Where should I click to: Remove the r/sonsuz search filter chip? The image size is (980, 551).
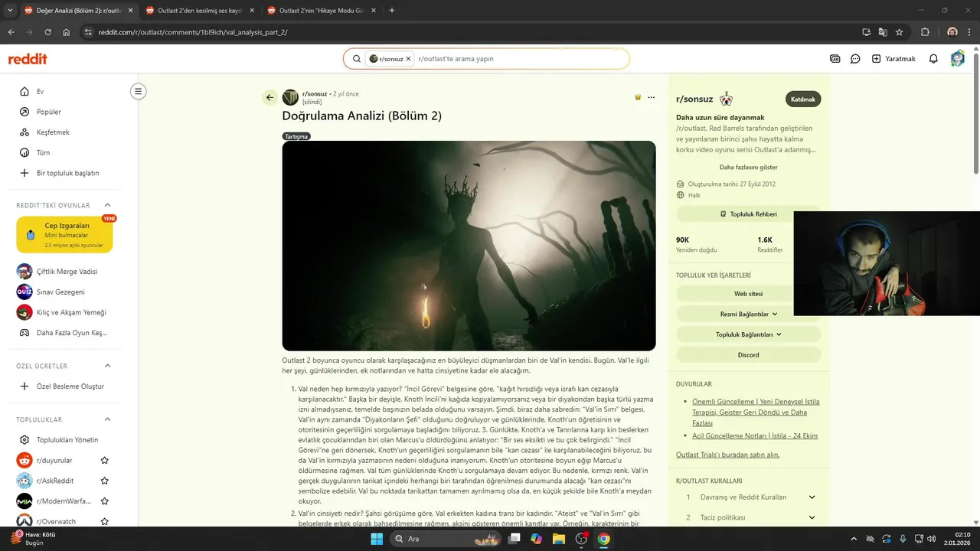(408, 59)
